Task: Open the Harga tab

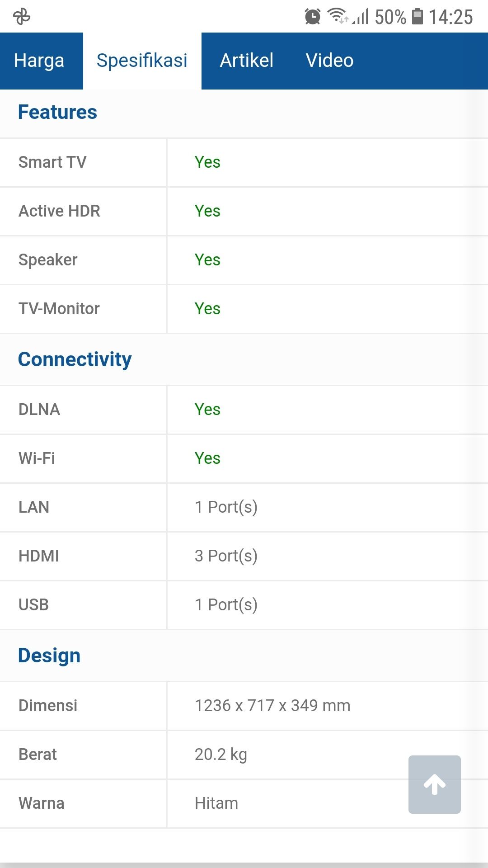Action: (39, 61)
